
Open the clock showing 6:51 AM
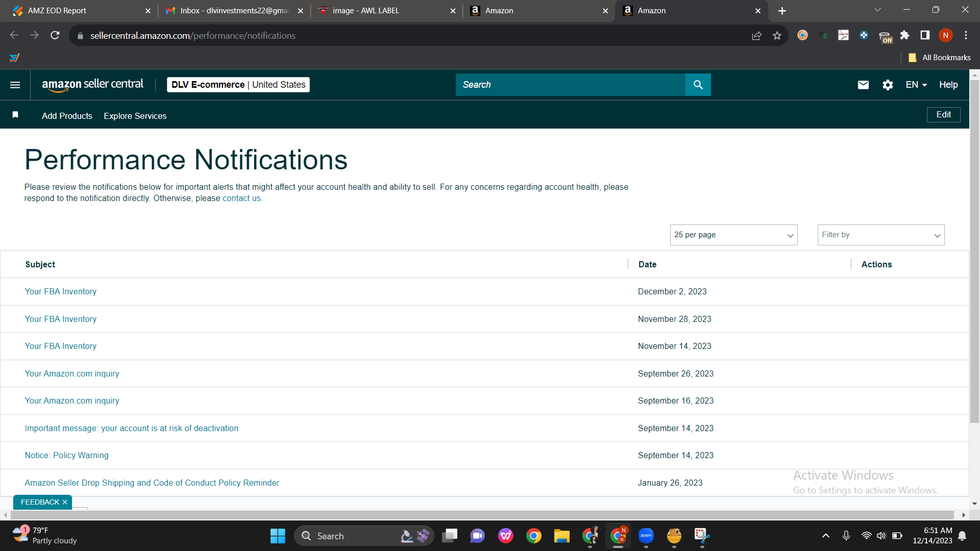933,536
